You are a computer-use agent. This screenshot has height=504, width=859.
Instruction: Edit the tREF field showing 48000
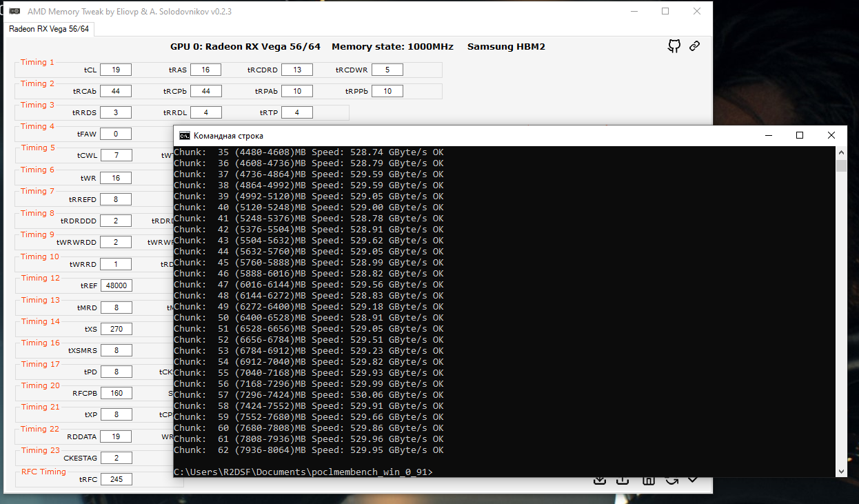(116, 285)
